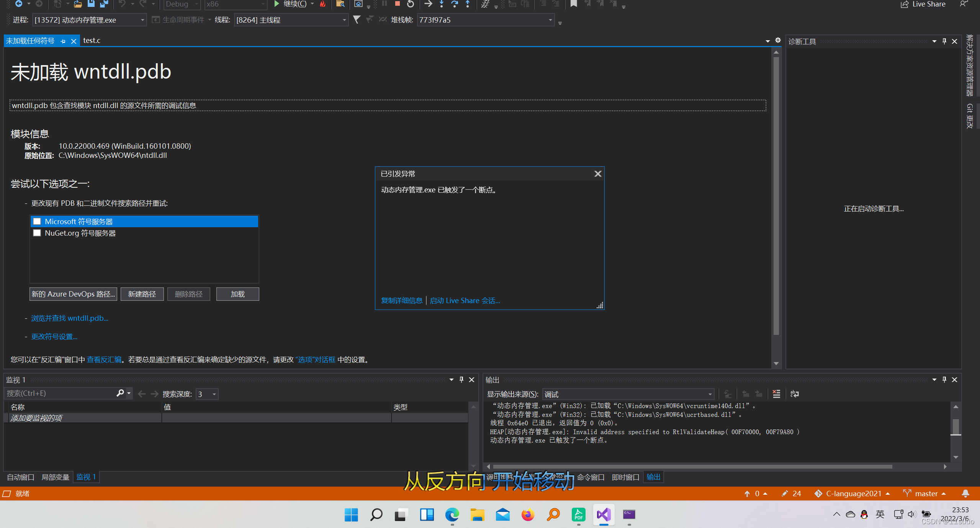Viewport: 980px width, 528px height.
Task: Expand the 进程 process dropdown
Action: click(142, 20)
